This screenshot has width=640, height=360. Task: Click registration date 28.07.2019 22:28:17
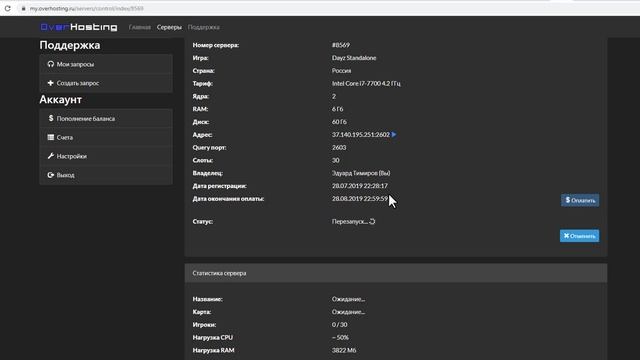360,186
